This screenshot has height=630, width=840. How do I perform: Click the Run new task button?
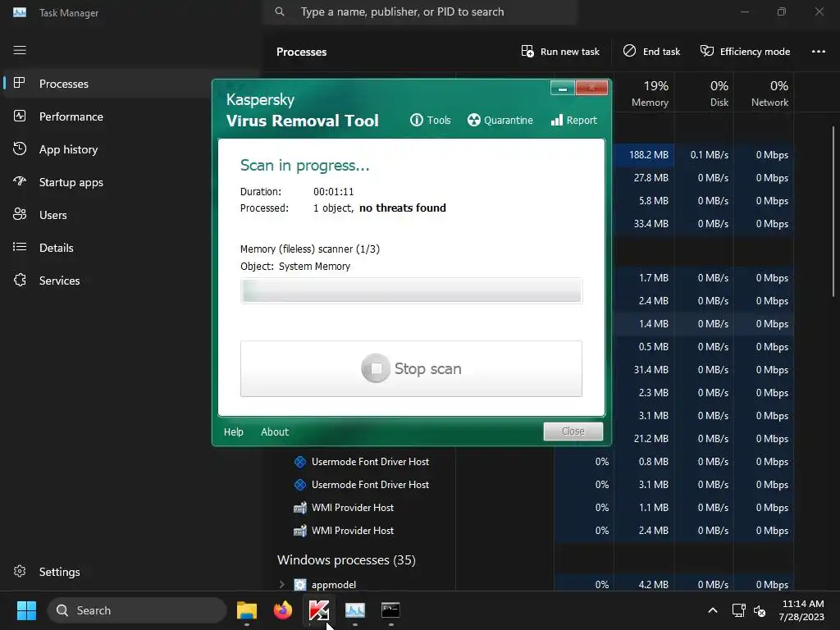click(560, 52)
